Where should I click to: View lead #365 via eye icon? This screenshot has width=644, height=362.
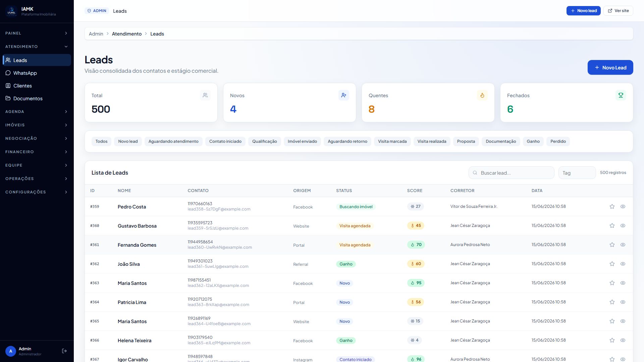pyautogui.click(x=623, y=321)
